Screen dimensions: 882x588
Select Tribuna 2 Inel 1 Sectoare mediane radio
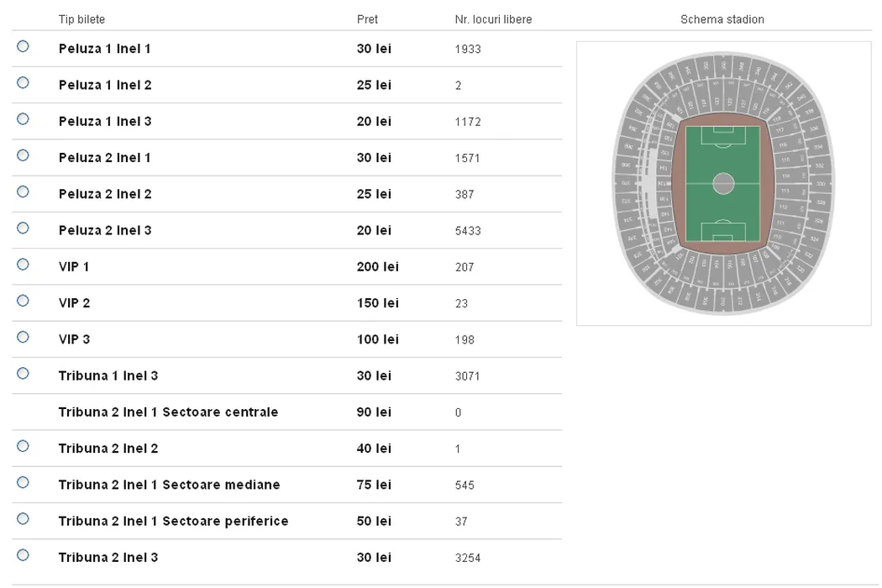pyautogui.click(x=23, y=482)
